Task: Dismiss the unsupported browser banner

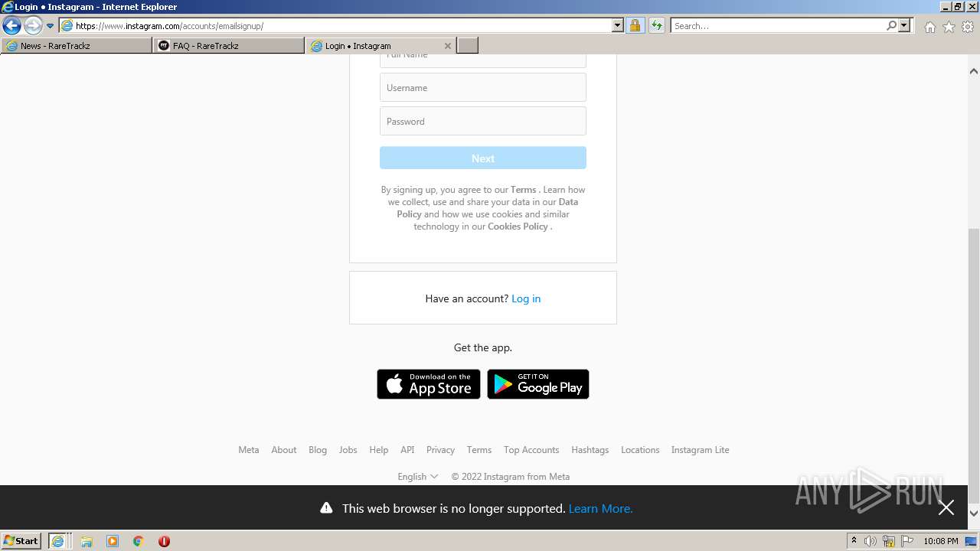Action: (946, 507)
